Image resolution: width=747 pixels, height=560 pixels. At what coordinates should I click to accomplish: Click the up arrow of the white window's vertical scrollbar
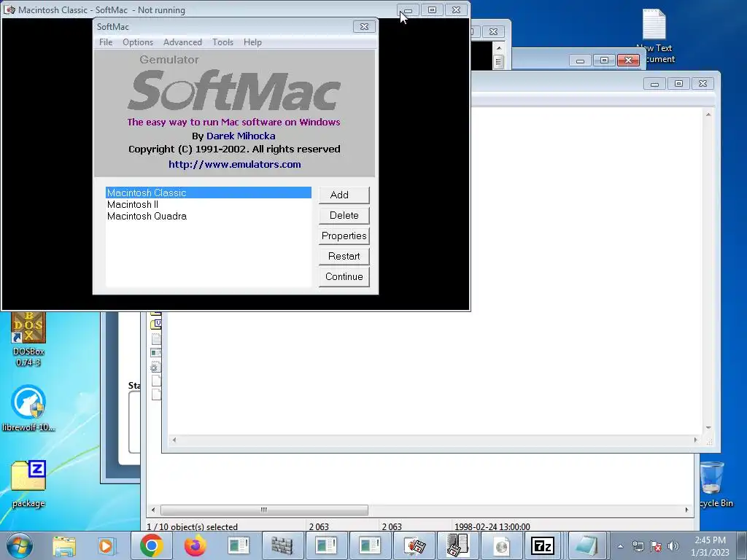click(x=708, y=114)
